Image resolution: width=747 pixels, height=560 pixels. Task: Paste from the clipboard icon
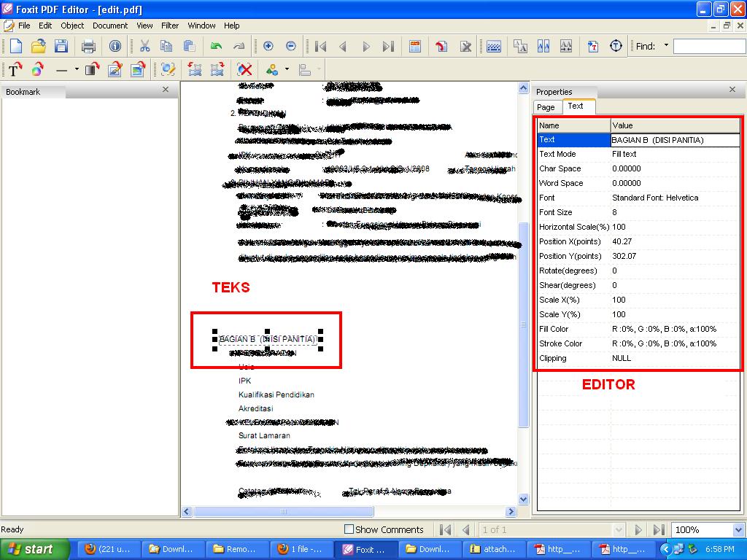coord(190,46)
